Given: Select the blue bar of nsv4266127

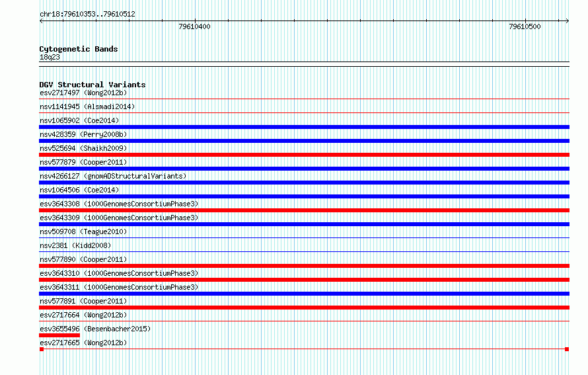Looking at the screenshot, I should coord(304,183).
